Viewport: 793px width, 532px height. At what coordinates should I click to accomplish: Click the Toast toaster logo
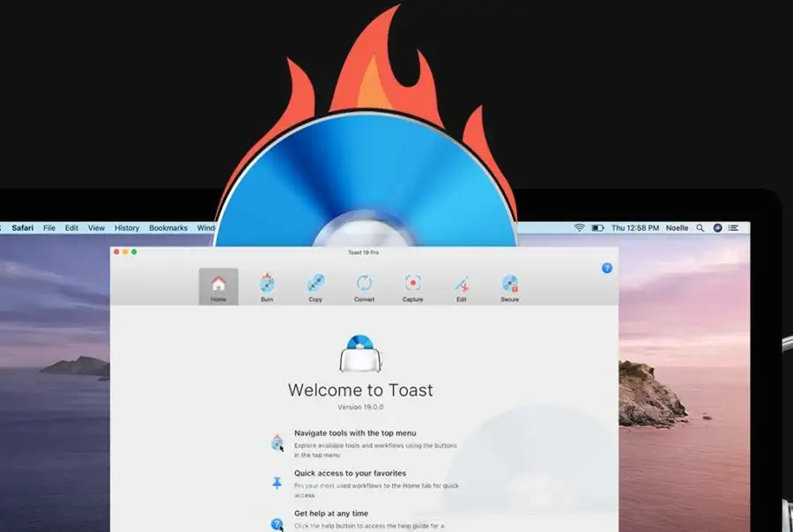[360, 354]
